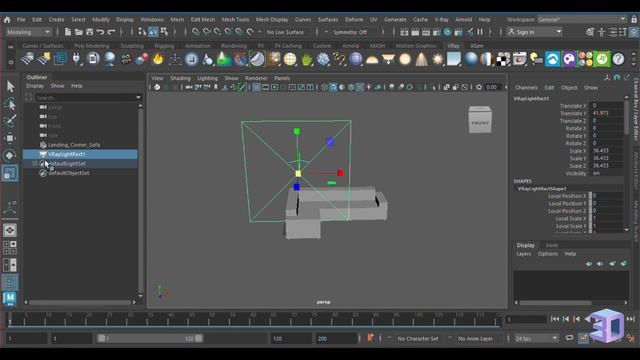Select the Paint Selection tool
This screenshot has width=640, height=360.
[10, 121]
